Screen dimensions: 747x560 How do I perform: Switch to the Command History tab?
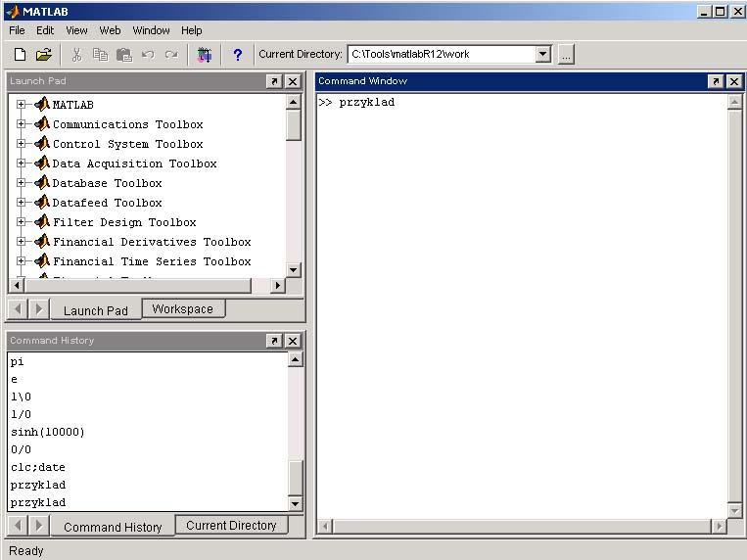[x=113, y=527]
